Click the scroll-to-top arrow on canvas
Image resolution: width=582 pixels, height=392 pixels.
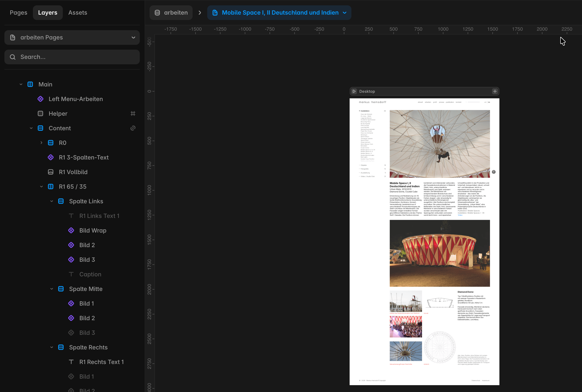pyautogui.click(x=494, y=172)
